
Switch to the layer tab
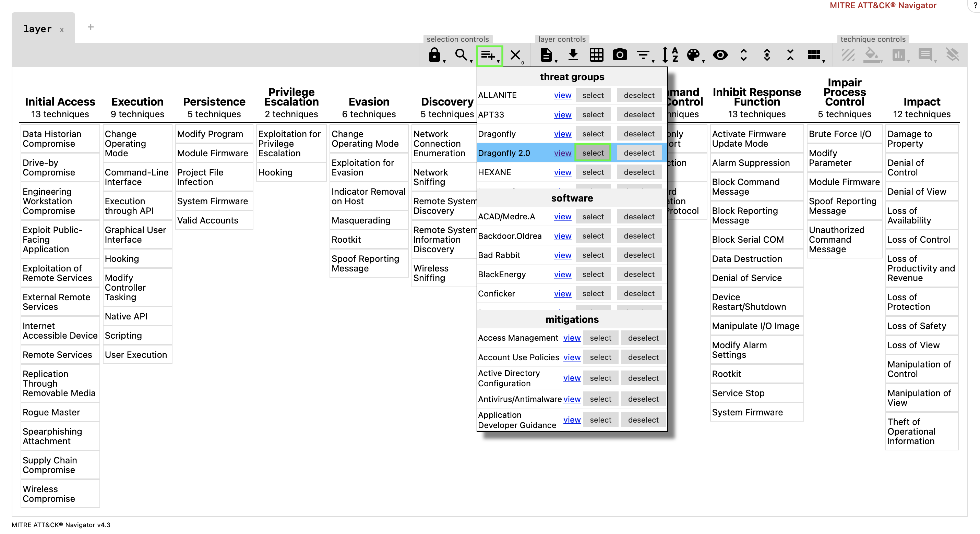click(x=37, y=29)
